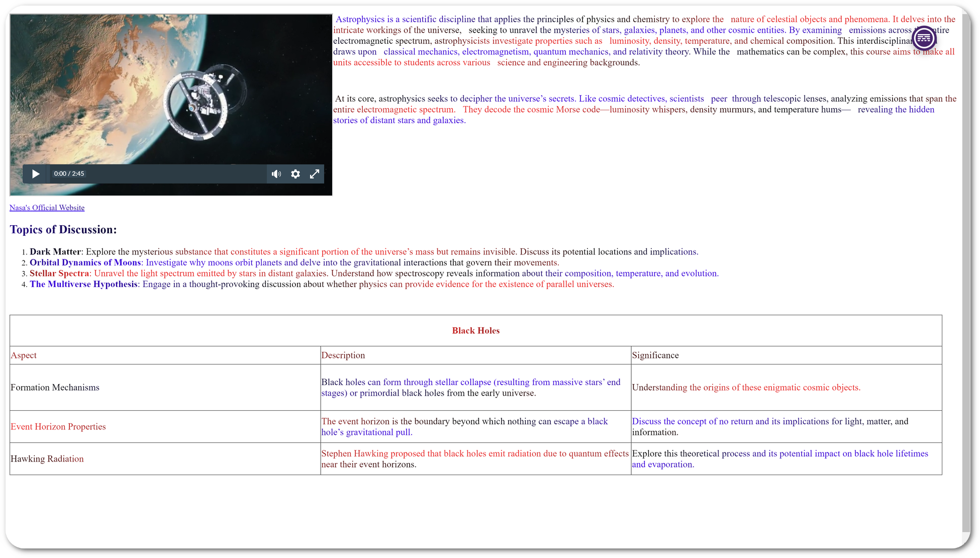Click the 0:00 / 2:45 time display
Viewport: 980px width, 558px height.
(69, 174)
